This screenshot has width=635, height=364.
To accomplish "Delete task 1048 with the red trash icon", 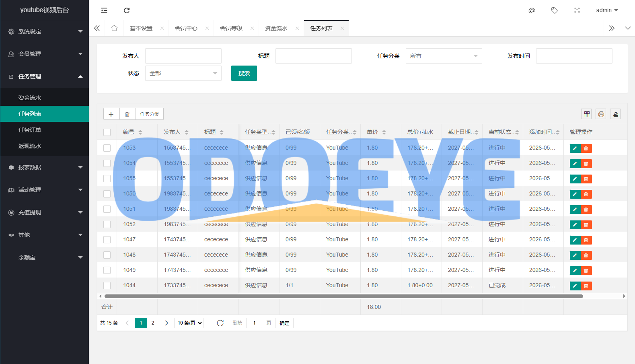I will tap(586, 255).
